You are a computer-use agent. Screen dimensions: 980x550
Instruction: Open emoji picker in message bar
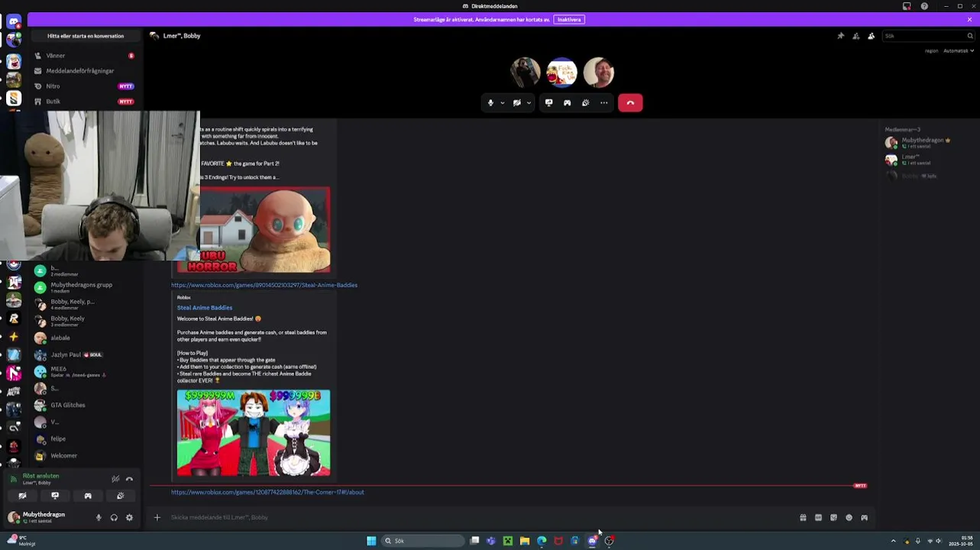point(849,517)
